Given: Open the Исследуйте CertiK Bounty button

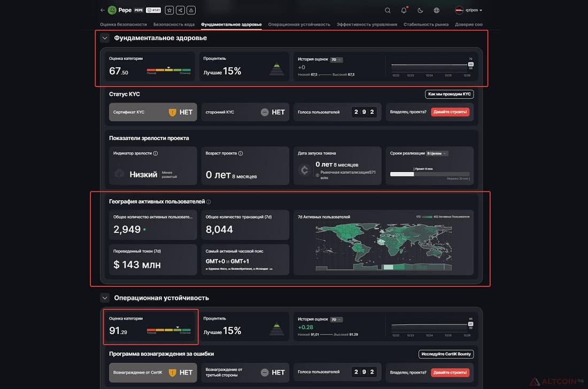Looking at the screenshot, I should (446, 354).
